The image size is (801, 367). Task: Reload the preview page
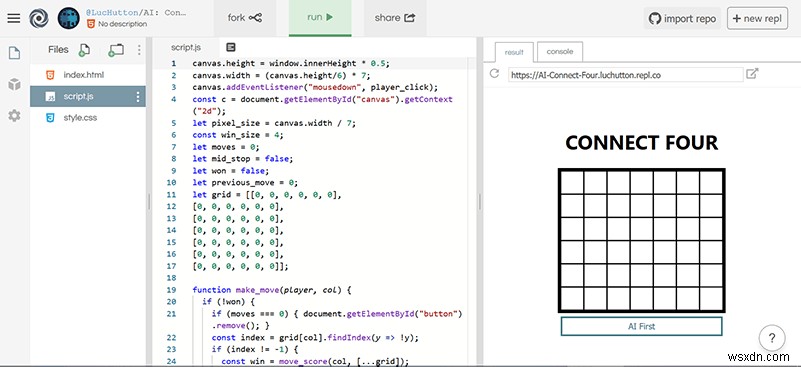(494, 74)
